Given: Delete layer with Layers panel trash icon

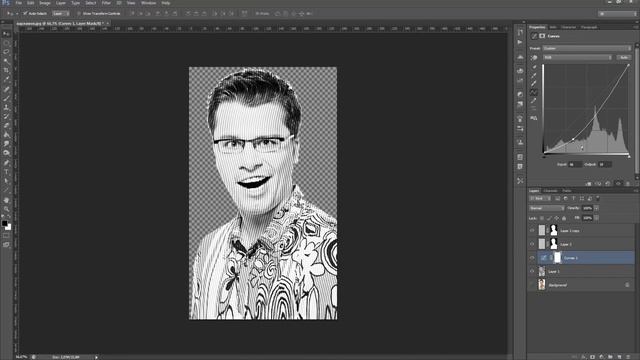Looking at the screenshot, I should click(x=628, y=357).
